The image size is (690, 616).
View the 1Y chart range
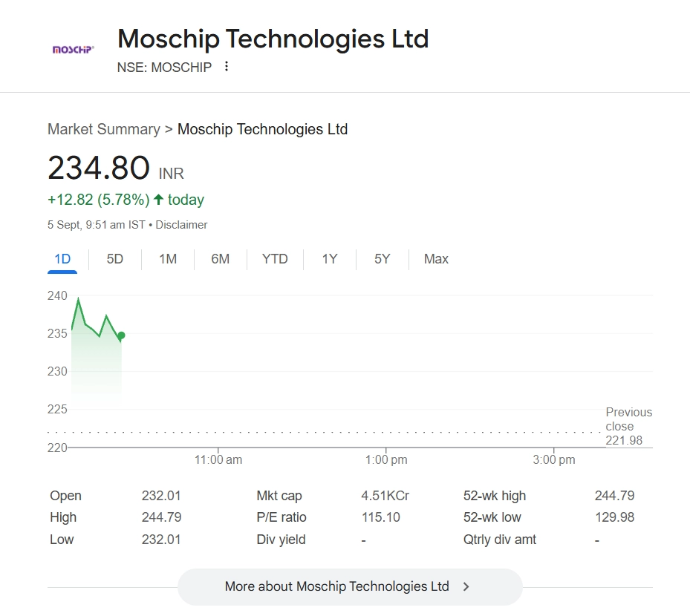pos(329,259)
